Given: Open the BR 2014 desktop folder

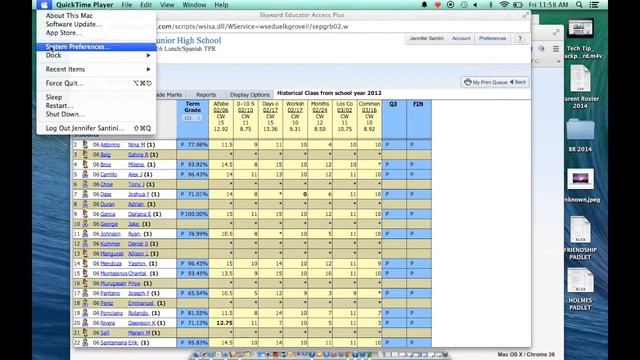Looking at the screenshot, I should tap(580, 130).
